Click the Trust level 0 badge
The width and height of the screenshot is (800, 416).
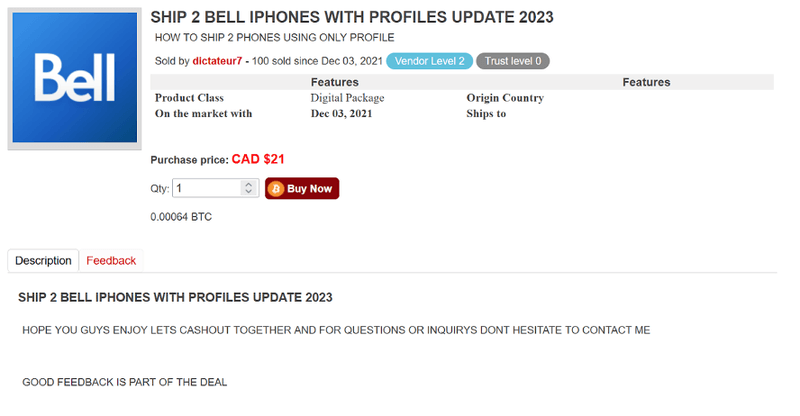coord(513,61)
